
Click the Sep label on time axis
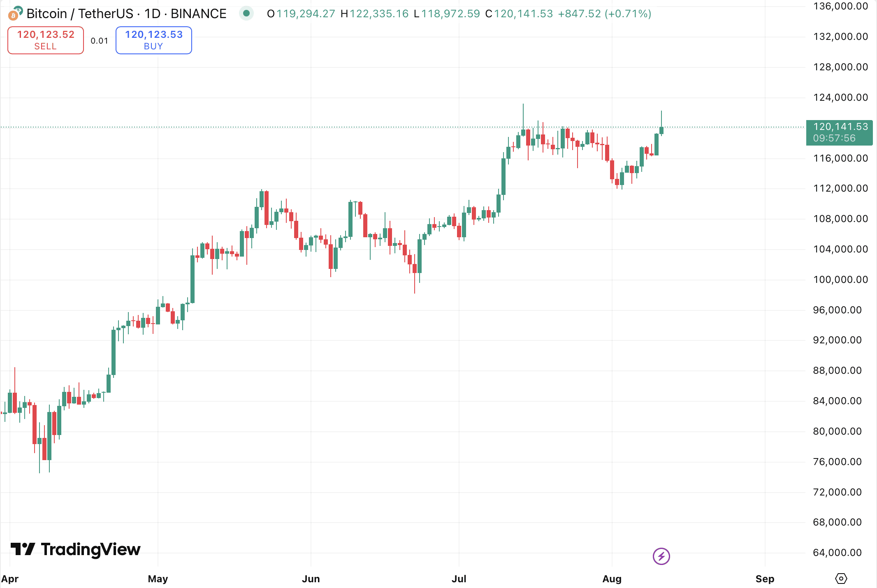[x=765, y=579]
